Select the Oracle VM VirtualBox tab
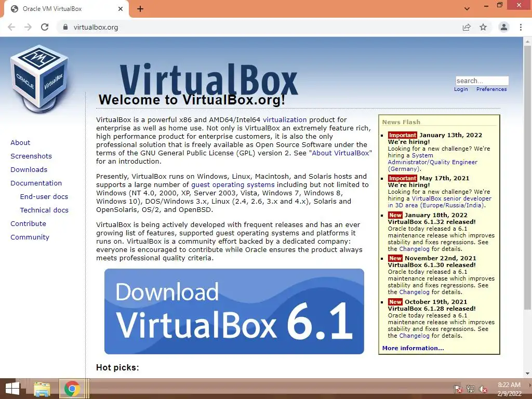This screenshot has height=399, width=532. [x=66, y=9]
